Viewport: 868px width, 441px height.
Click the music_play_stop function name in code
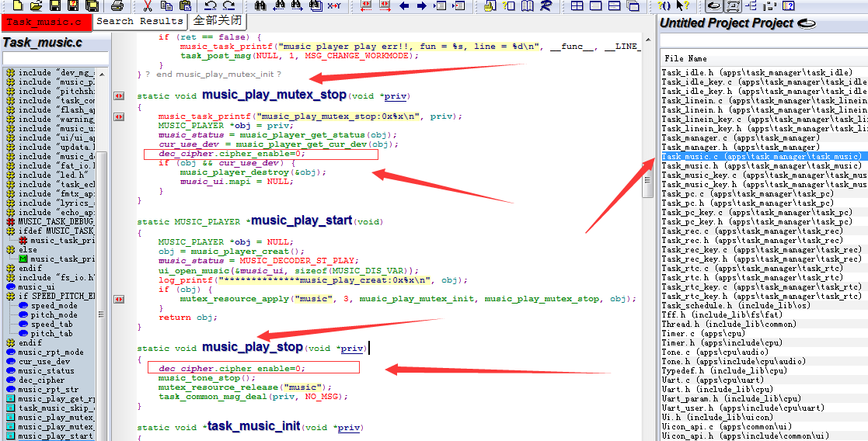coord(253,347)
